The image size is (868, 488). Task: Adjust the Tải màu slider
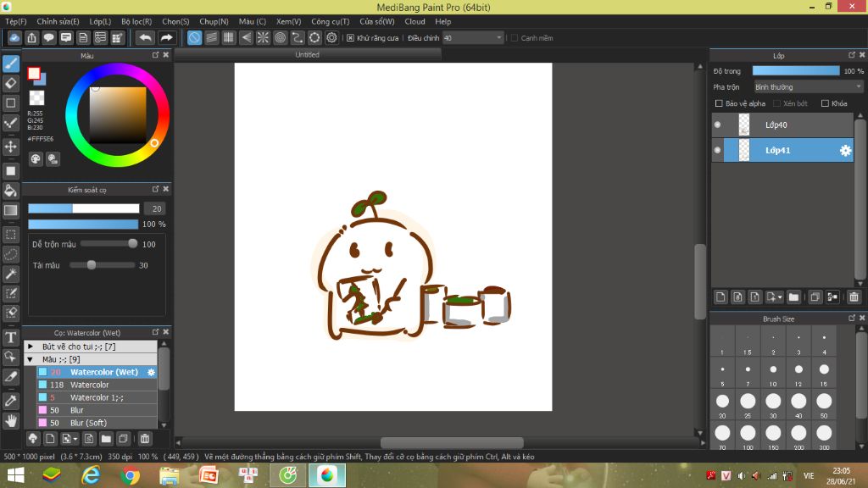point(102,265)
